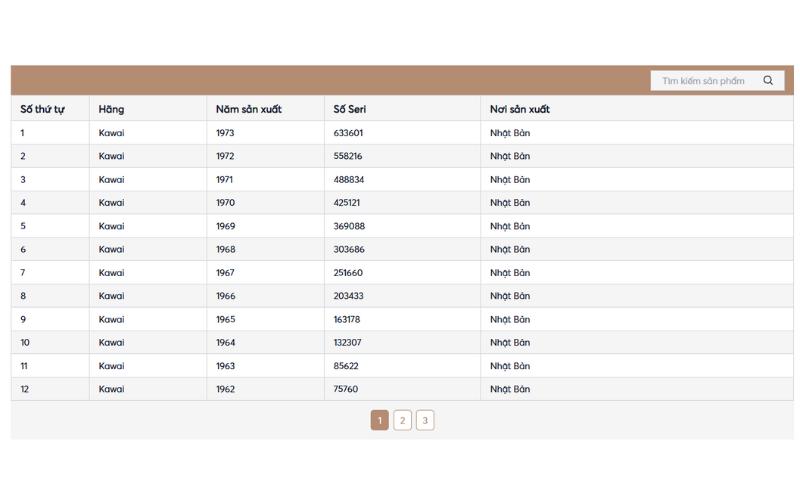
Task: Click the 'Năm sản xuất' column header
Action: tap(248, 109)
